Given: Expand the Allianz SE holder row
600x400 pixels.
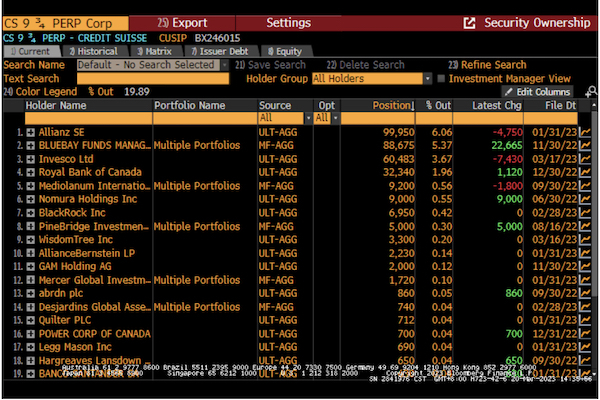Looking at the screenshot, I should (31, 132).
